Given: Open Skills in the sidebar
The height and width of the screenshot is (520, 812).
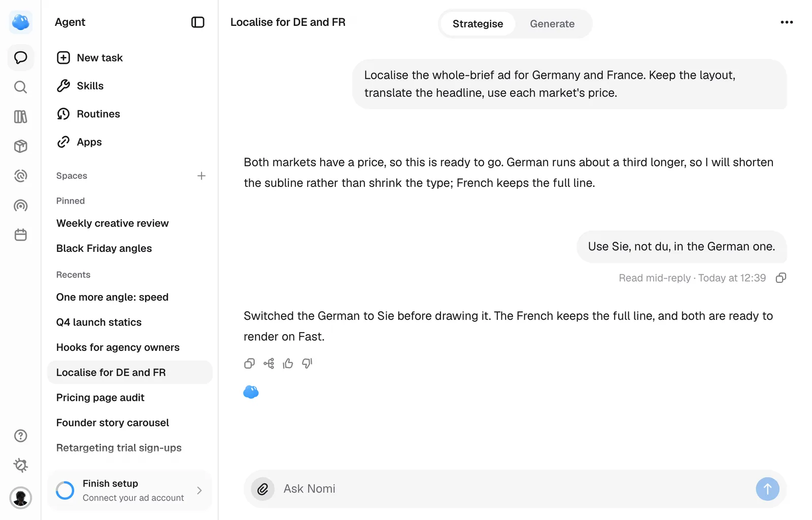Looking at the screenshot, I should 129,86.
